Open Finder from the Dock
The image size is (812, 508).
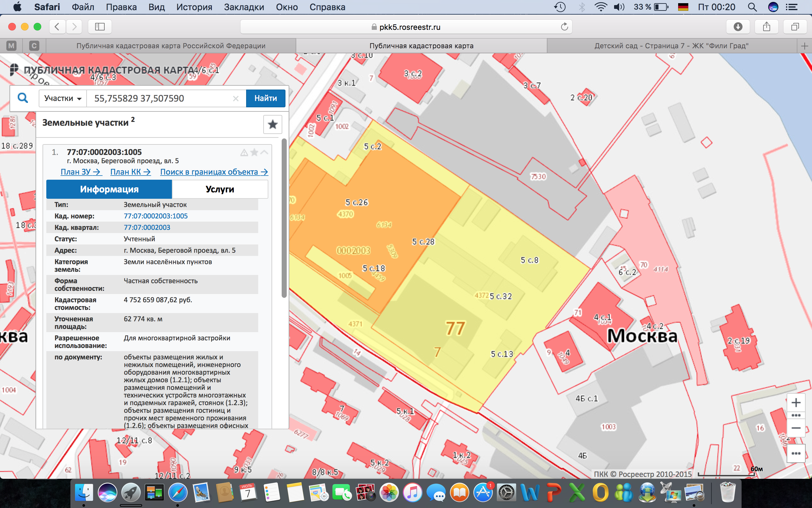point(83,493)
